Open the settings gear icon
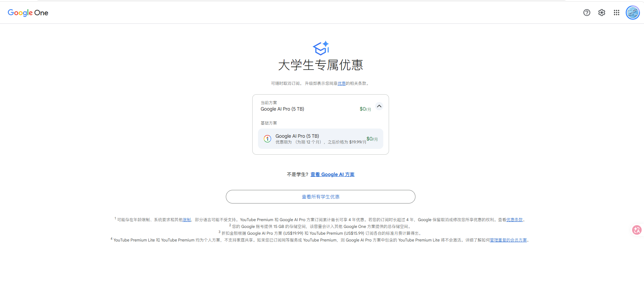644x292 pixels. [x=602, y=13]
